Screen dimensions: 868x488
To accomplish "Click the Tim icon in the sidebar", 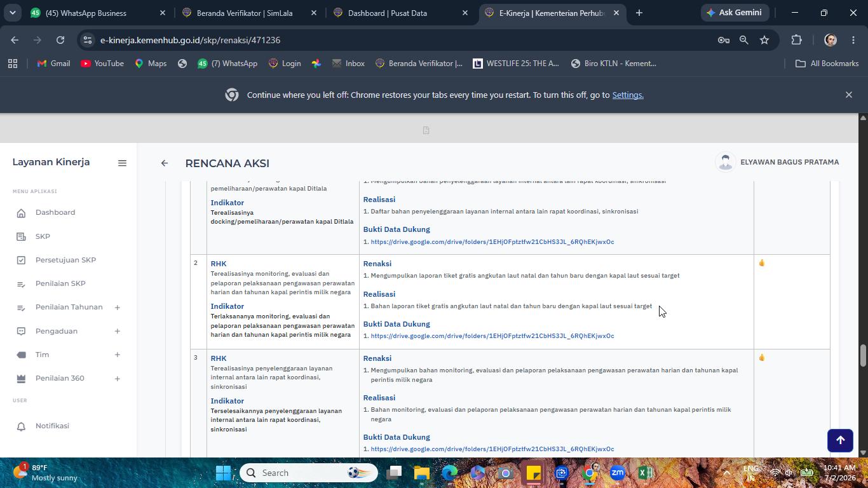I will pyautogui.click(x=21, y=355).
